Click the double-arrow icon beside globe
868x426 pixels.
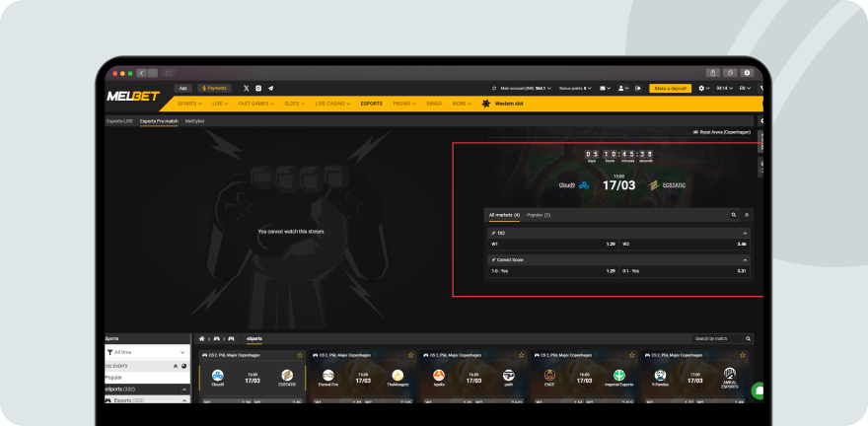point(176,366)
